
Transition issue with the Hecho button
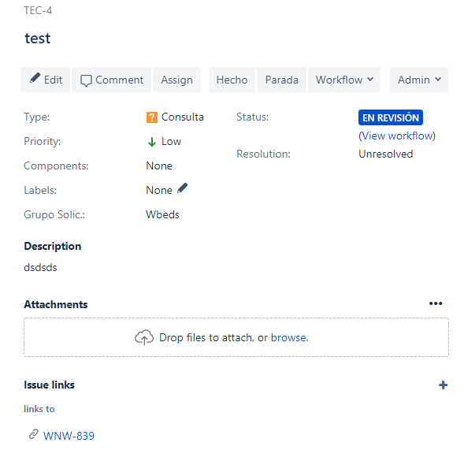coord(232,80)
